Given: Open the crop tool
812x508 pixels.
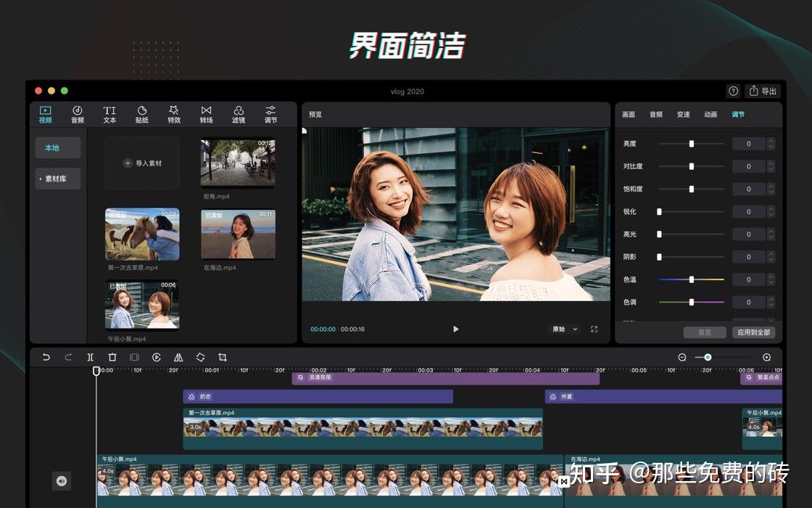Looking at the screenshot, I should [222, 357].
